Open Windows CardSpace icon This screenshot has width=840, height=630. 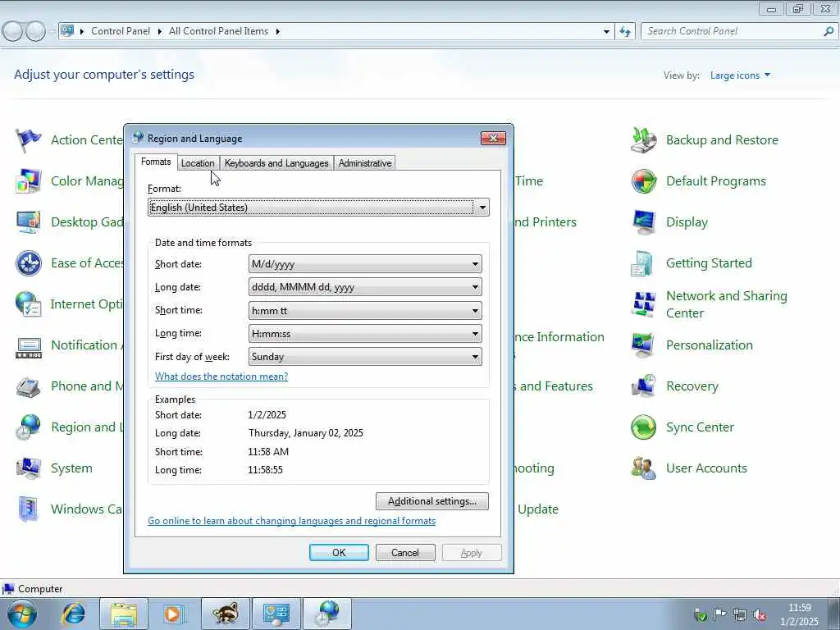coord(29,509)
